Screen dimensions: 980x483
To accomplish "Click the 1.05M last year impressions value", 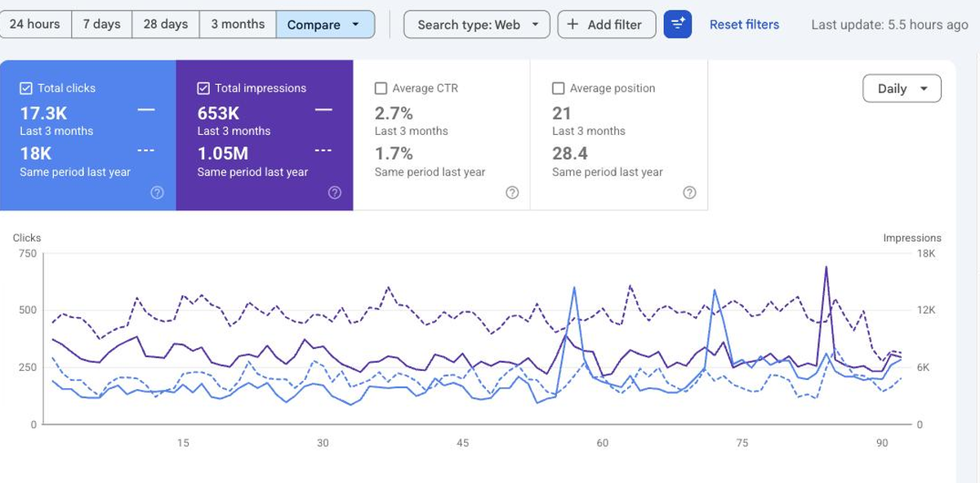I will (x=223, y=154).
